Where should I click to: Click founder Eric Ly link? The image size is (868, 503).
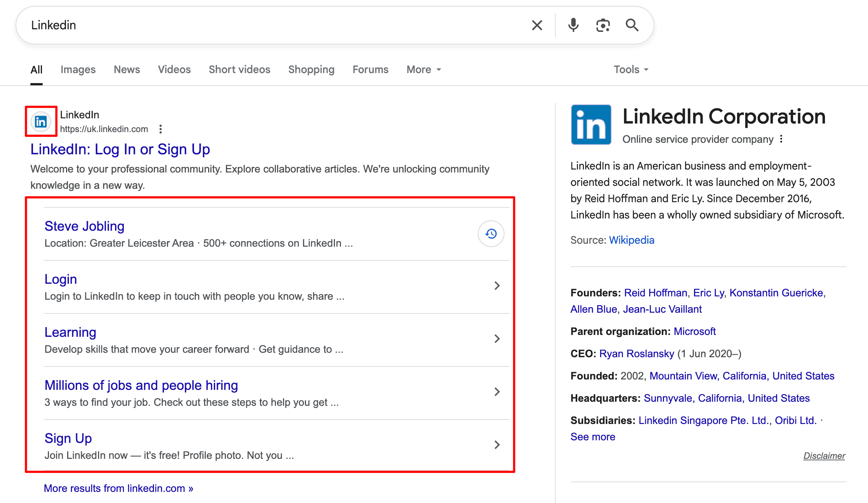coord(708,293)
